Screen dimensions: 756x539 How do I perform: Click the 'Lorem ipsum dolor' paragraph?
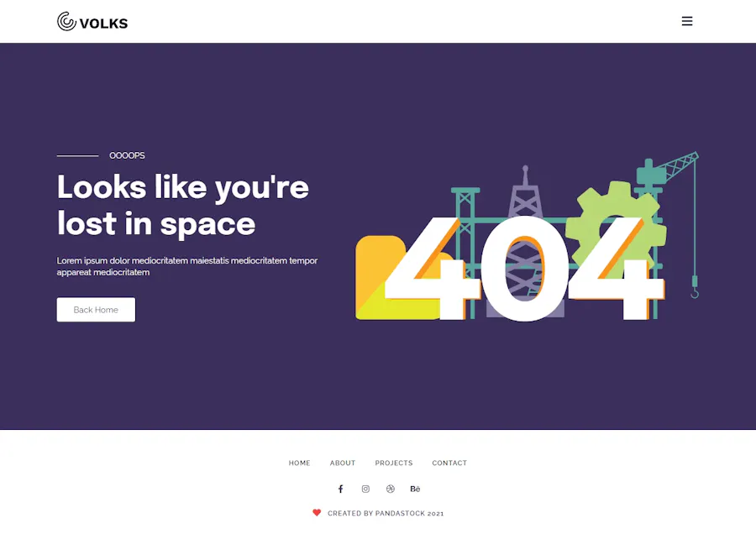pos(187,266)
